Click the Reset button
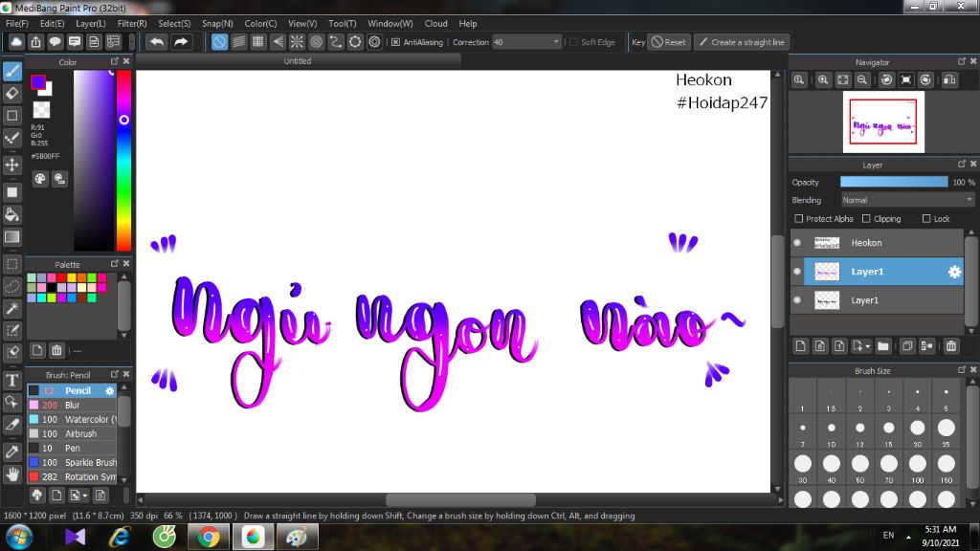The image size is (980, 551). pos(669,42)
